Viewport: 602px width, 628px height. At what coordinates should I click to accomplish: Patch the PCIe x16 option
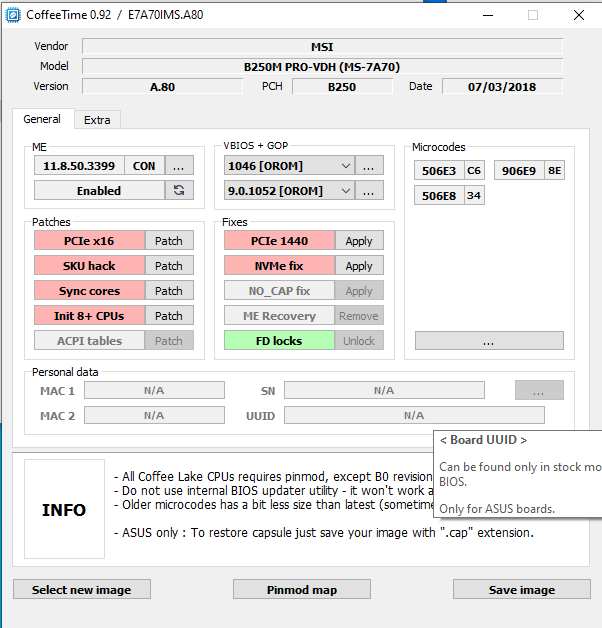(x=169, y=241)
